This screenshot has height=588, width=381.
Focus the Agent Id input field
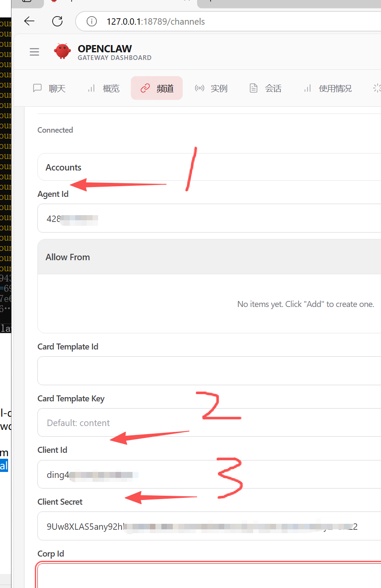[209, 218]
